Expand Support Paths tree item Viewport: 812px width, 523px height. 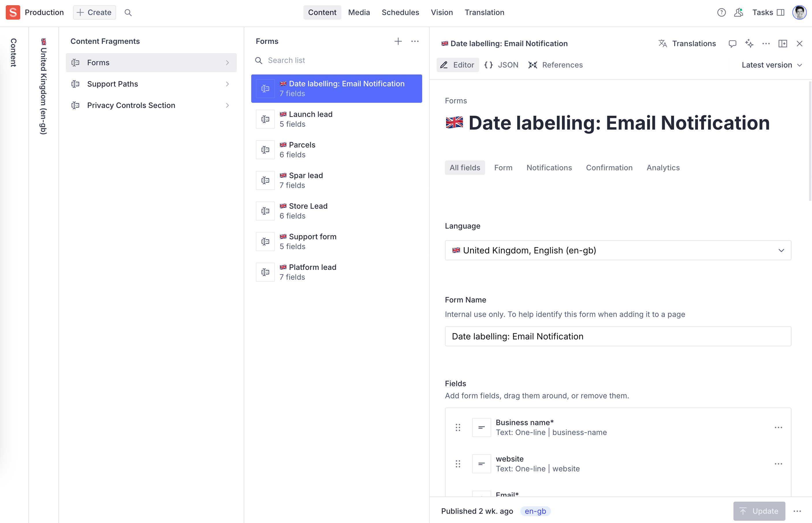[x=151, y=84]
